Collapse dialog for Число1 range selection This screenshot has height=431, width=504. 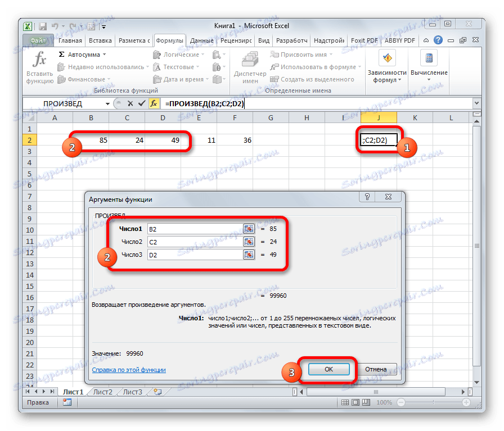click(249, 229)
